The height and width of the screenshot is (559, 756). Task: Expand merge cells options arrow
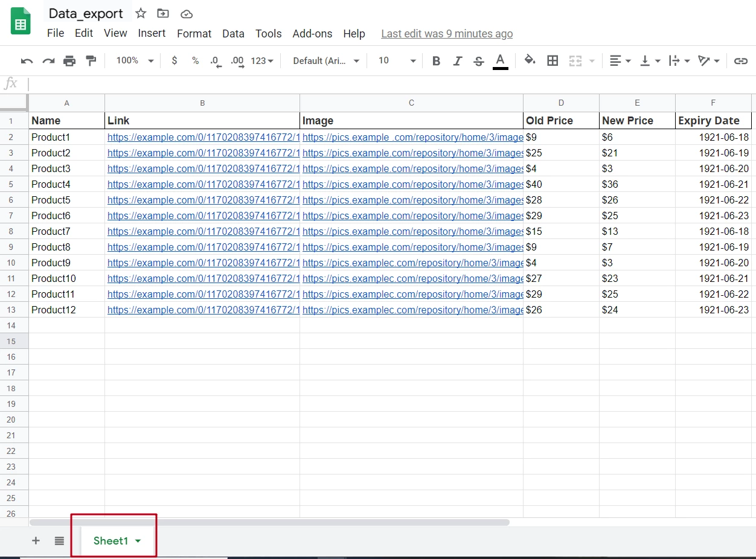click(x=592, y=61)
